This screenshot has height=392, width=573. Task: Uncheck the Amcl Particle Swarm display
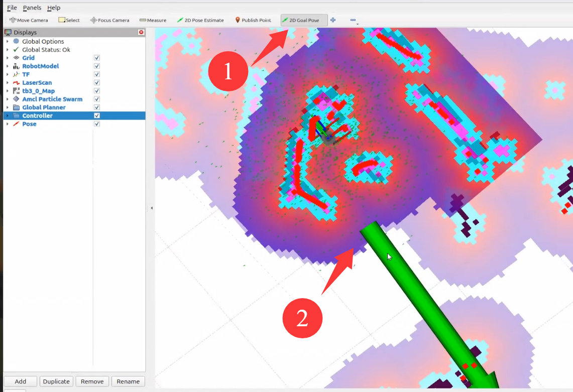pyautogui.click(x=97, y=99)
